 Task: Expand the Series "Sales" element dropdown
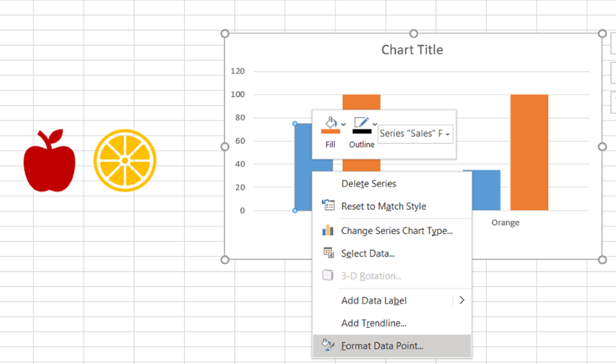point(448,134)
